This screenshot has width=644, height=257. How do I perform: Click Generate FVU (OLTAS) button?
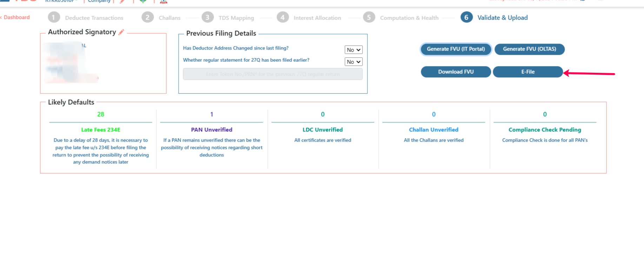[529, 49]
